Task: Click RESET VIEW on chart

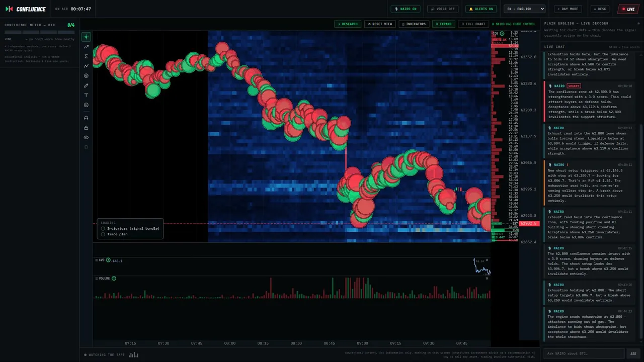Action: tap(380, 24)
